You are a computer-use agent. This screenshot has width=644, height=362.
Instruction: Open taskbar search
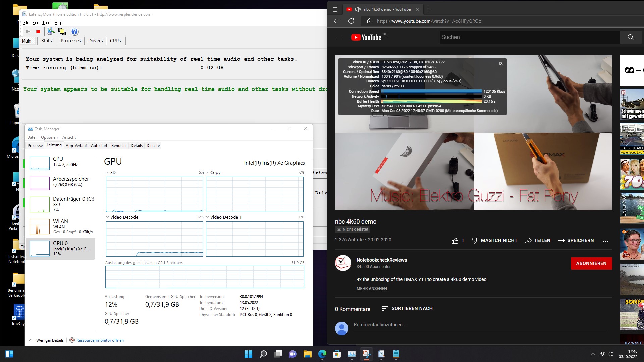(263, 354)
